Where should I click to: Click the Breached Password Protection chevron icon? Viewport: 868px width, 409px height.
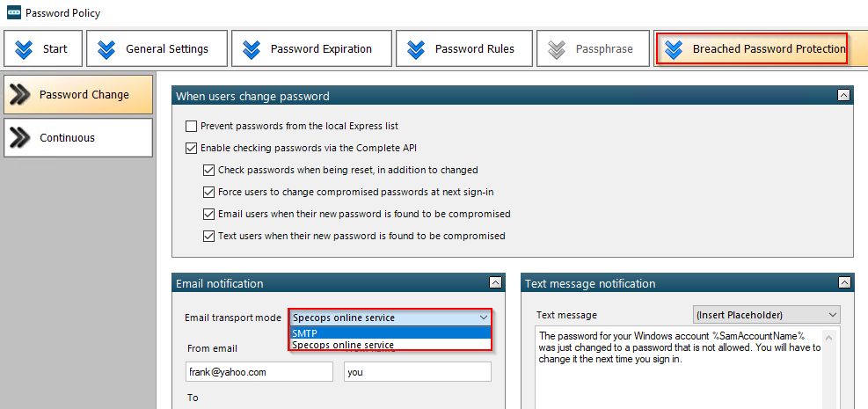[x=674, y=48]
